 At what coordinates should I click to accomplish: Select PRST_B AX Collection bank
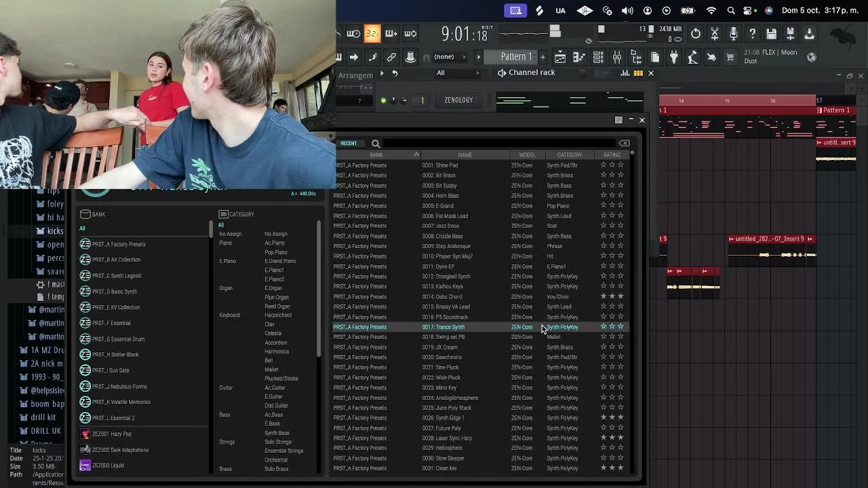tap(116, 260)
